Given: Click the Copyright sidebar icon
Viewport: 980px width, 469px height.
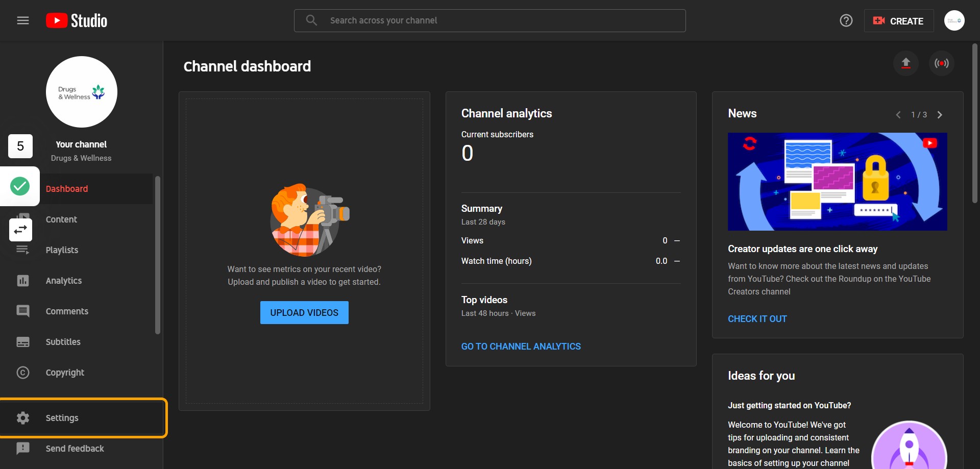Looking at the screenshot, I should coord(23,373).
